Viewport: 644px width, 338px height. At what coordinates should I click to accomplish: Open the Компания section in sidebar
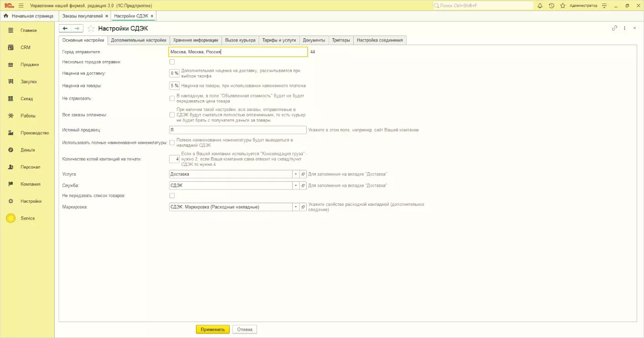pos(27,184)
